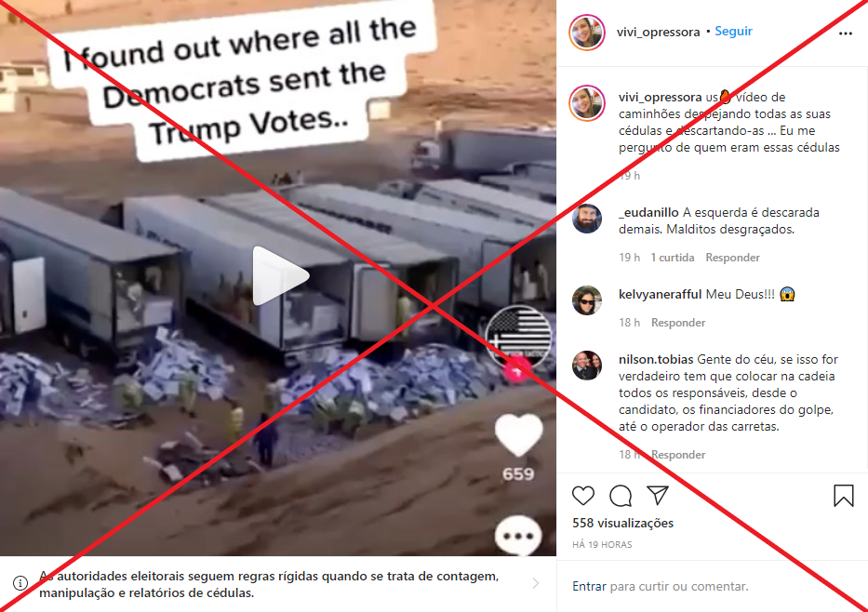Open the kelvyanerafful profile name
The image size is (868, 612).
pos(660,295)
